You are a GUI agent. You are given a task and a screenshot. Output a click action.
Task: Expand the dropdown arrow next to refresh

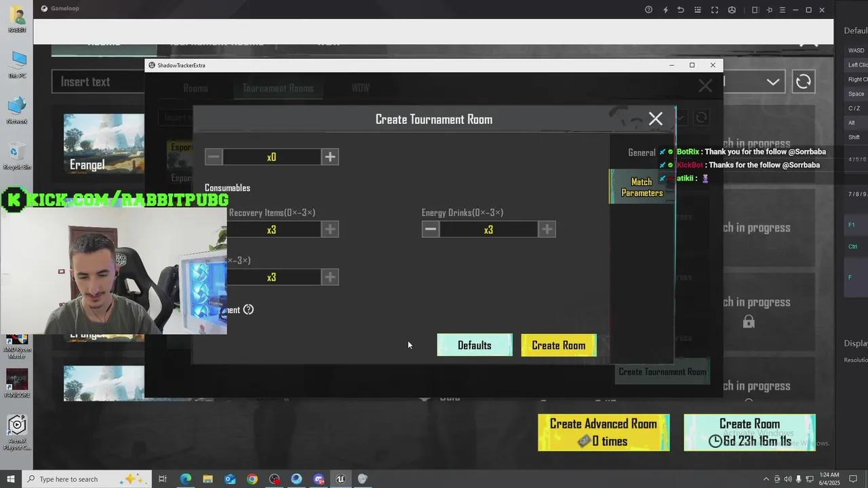(773, 81)
